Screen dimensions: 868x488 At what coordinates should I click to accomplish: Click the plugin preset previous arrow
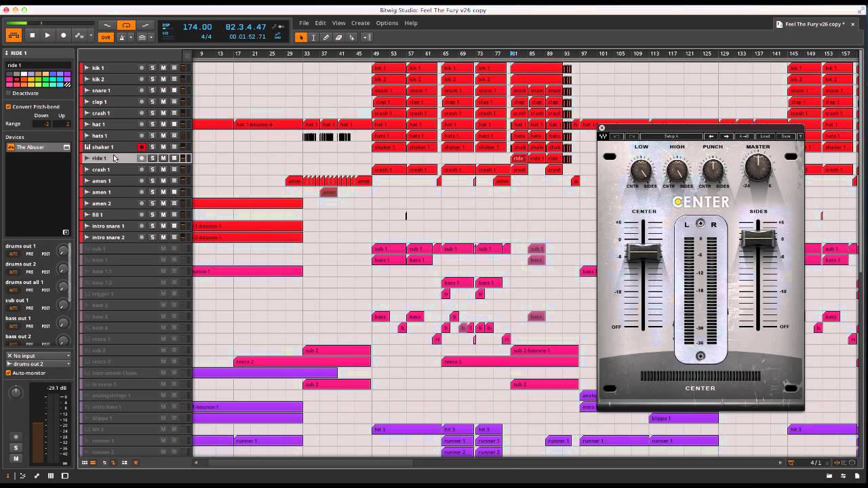click(711, 136)
